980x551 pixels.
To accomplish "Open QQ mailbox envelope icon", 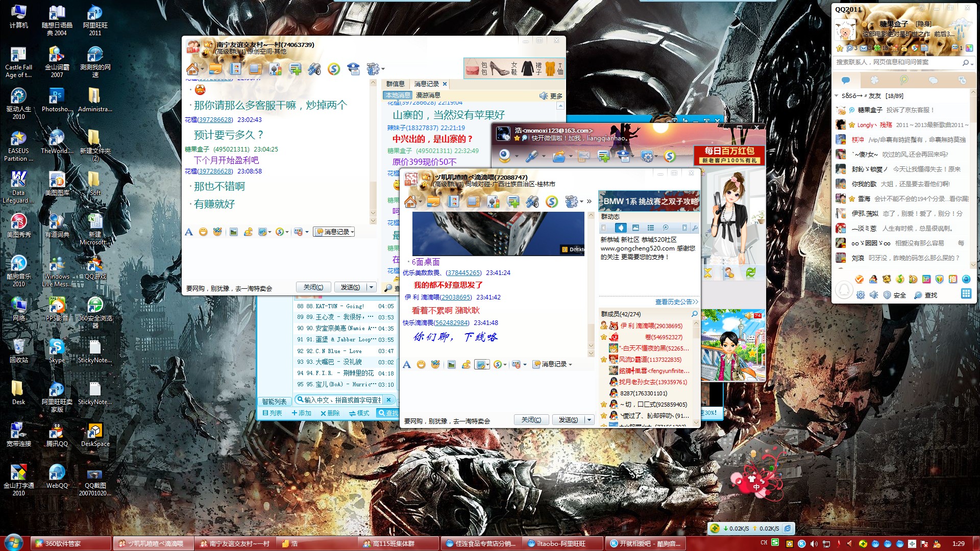I will 864,48.
